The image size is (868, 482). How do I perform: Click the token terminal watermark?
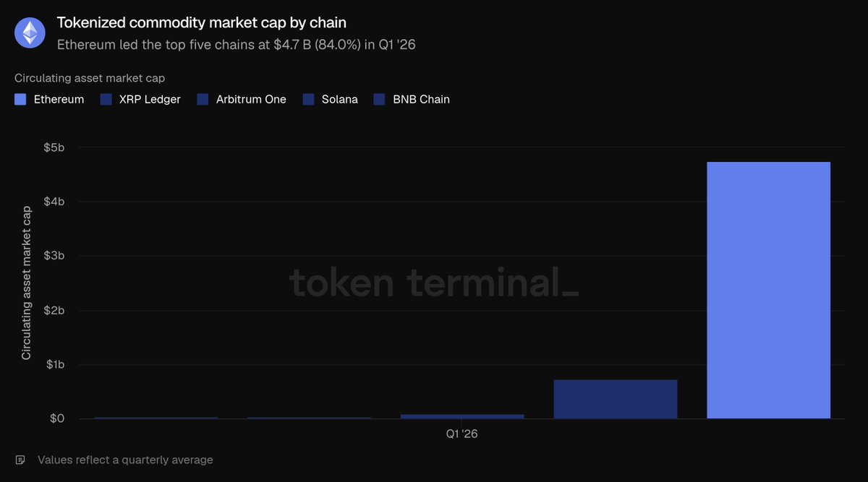pos(434,282)
